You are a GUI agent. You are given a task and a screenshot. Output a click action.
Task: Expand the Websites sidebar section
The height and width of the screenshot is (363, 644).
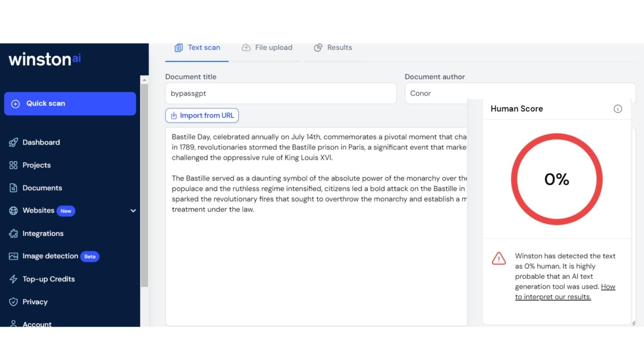[133, 210]
